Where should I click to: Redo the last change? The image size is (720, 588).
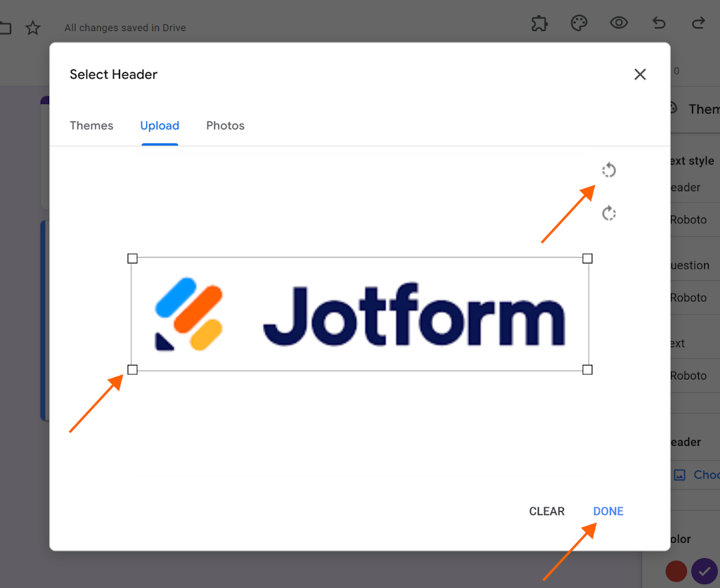click(x=698, y=23)
